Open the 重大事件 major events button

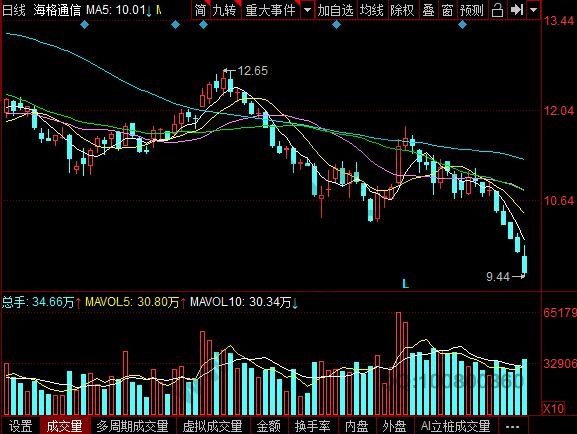270,10
